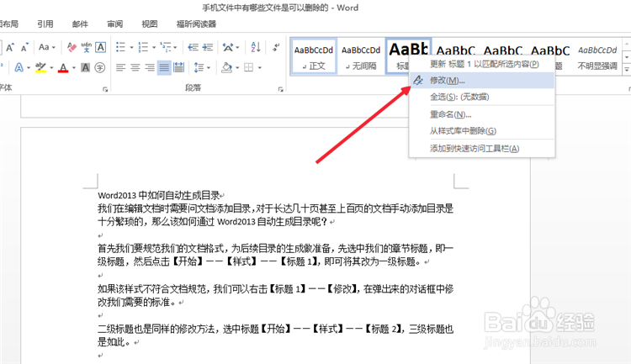631x364 pixels.
Task: Switch to the 审阅 tab
Action: coord(115,24)
